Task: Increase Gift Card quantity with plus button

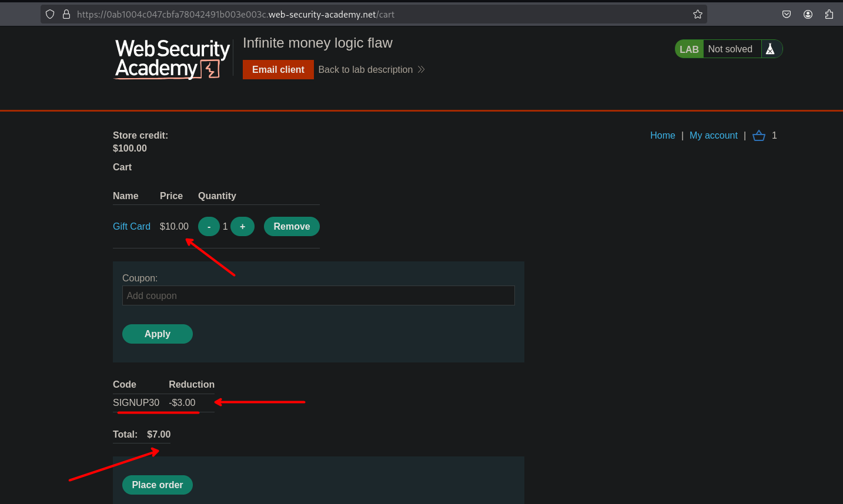Action: [x=242, y=227]
